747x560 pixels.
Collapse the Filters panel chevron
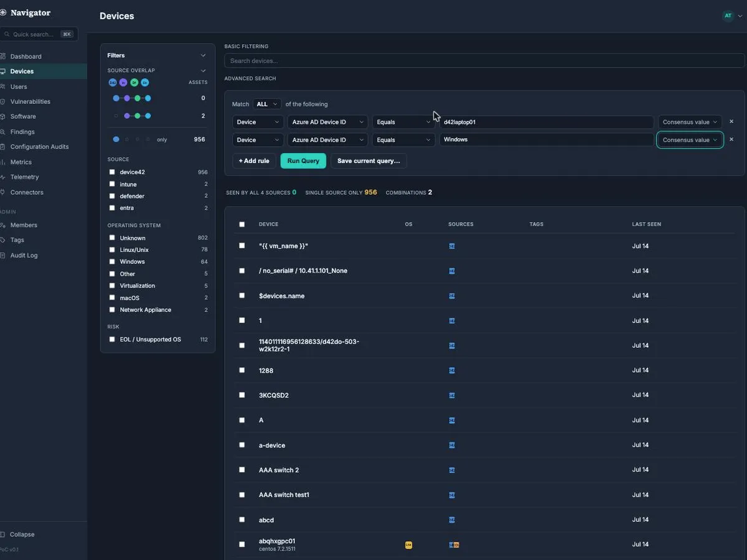[203, 55]
